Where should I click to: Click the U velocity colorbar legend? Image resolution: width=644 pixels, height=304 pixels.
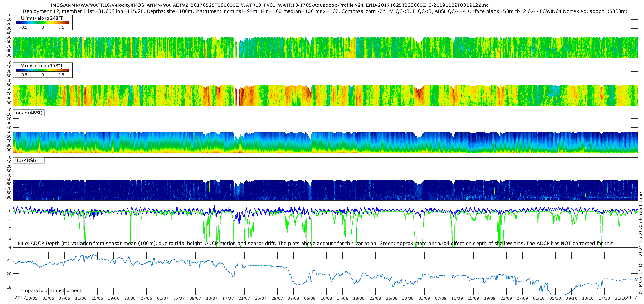coord(43,23)
